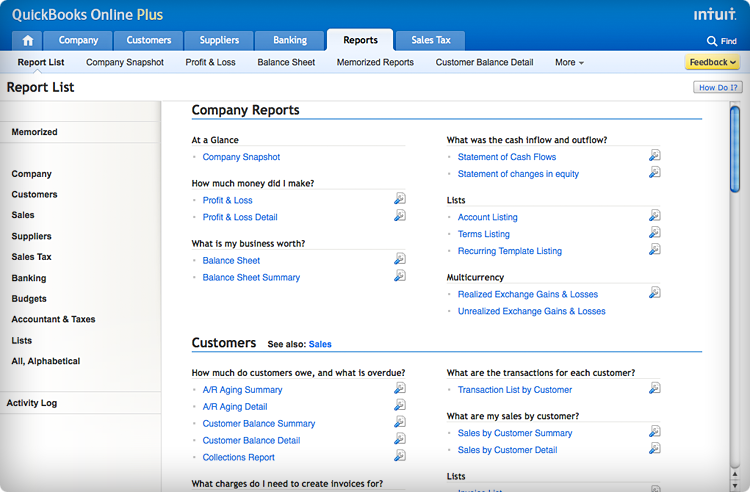
Task: Select Suppliers category in the left sidebar
Action: click(32, 236)
